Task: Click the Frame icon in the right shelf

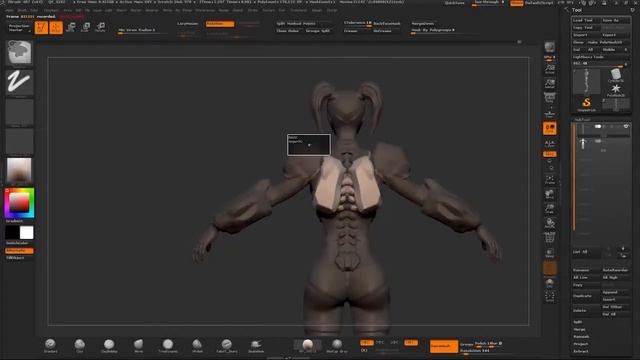Action: pyautogui.click(x=550, y=180)
